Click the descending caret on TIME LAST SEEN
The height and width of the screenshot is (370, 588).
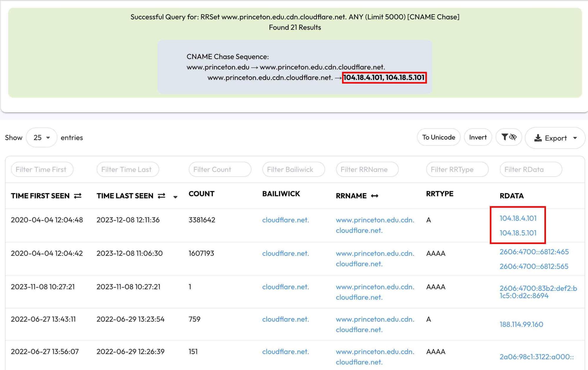tap(175, 197)
